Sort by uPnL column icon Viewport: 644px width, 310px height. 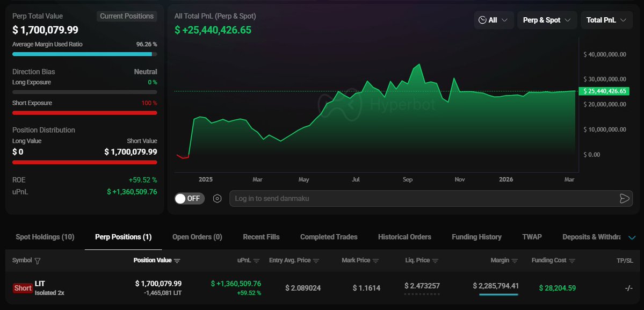click(257, 261)
